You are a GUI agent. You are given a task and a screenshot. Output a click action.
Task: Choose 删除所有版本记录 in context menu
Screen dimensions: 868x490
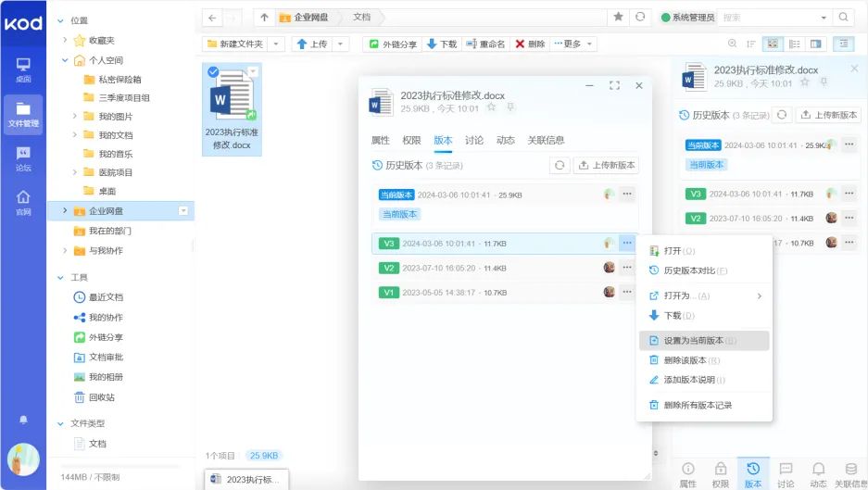click(x=704, y=405)
